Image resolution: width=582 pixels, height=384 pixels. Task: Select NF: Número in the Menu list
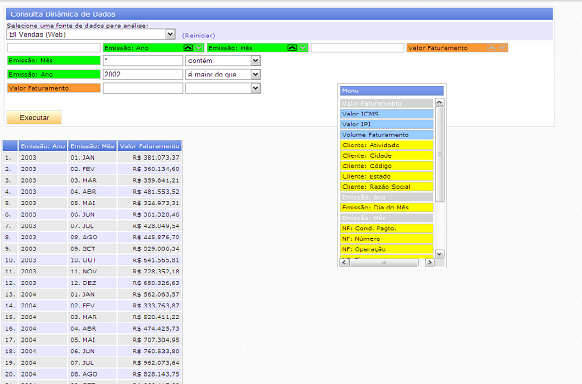coord(386,239)
